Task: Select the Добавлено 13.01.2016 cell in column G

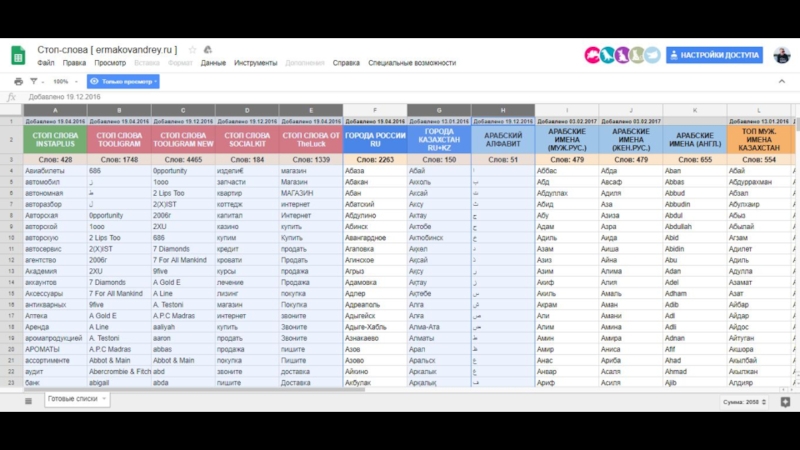Action: click(x=439, y=121)
